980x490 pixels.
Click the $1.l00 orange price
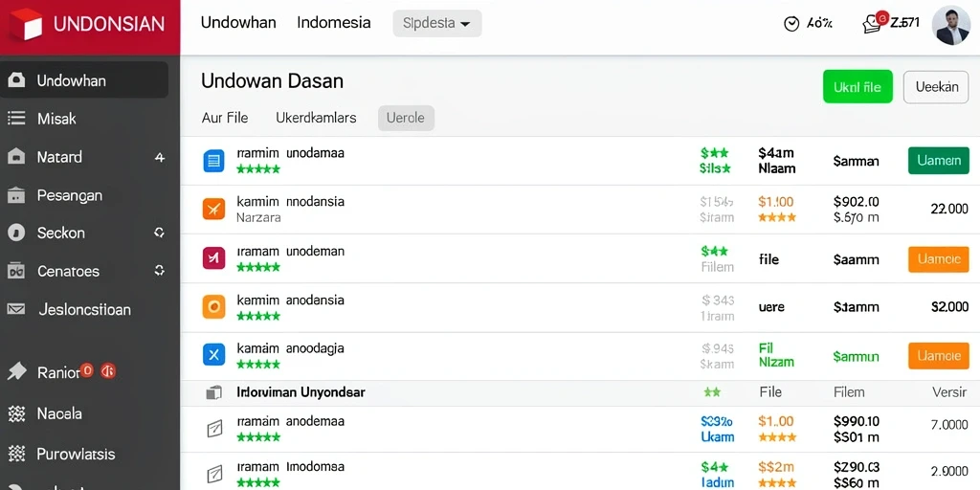point(775,201)
